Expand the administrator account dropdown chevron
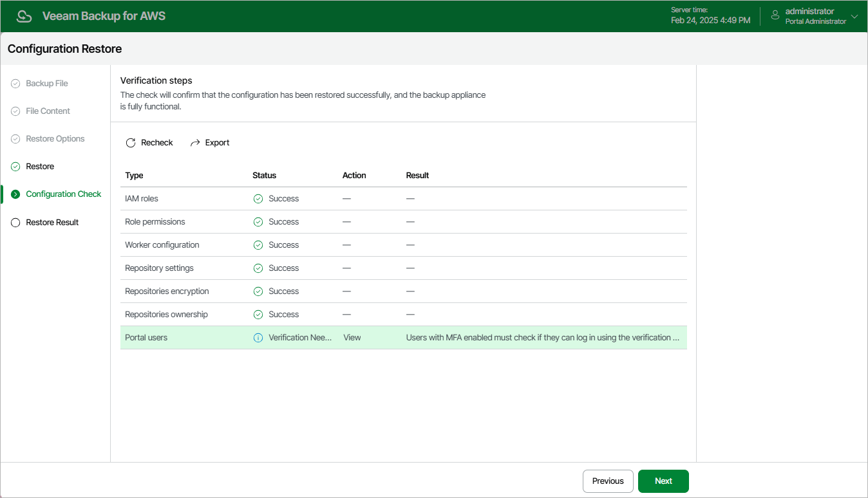868x498 pixels. click(854, 17)
